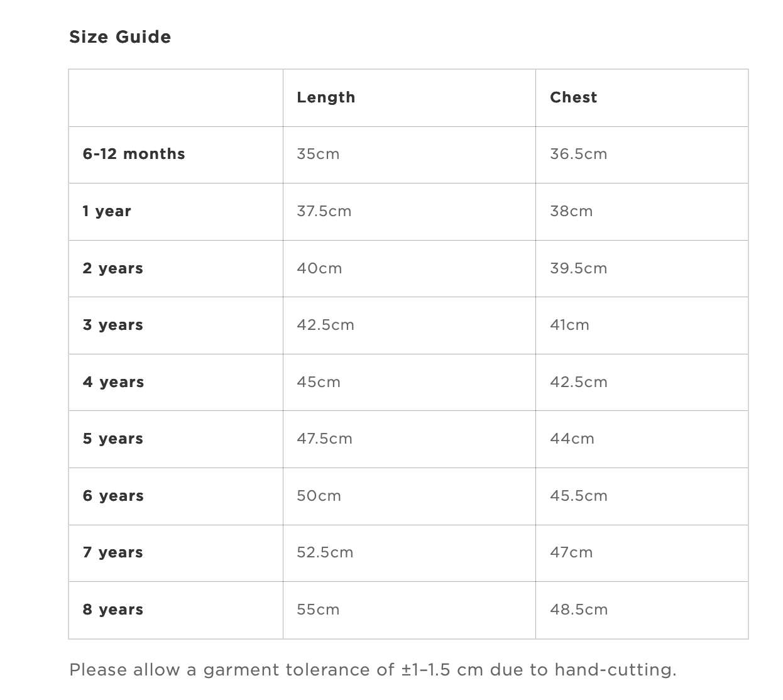783x700 pixels.
Task: Select the 5 years row label
Action: point(113,439)
